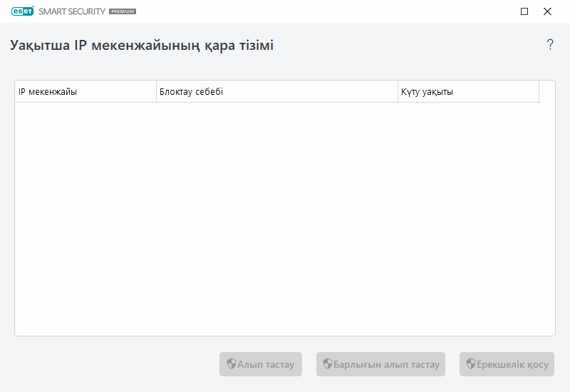Close the ESET blacklist window
The width and height of the screenshot is (570, 392).
click(547, 11)
